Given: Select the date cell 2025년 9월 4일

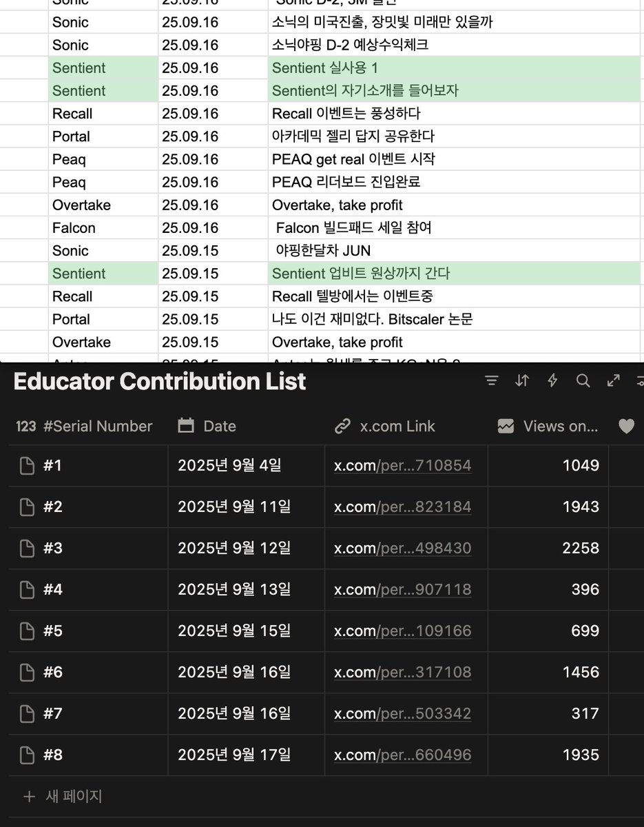Looking at the screenshot, I should pyautogui.click(x=247, y=466).
